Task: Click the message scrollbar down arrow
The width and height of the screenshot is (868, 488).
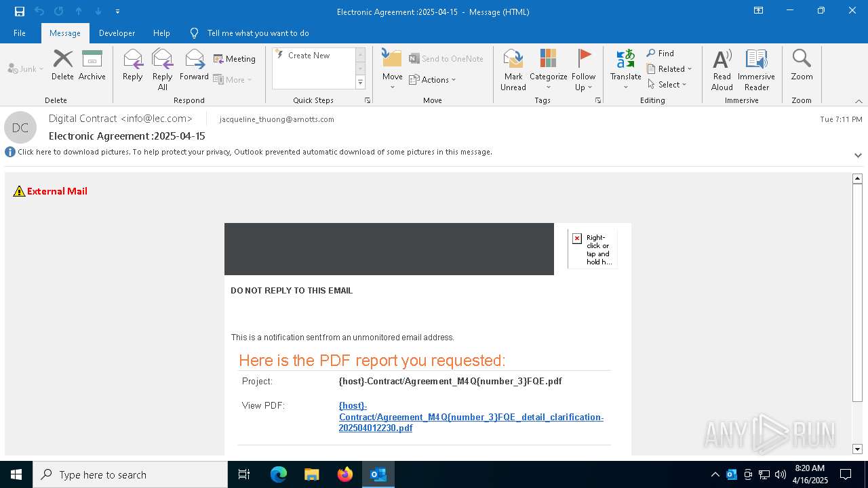Action: tap(857, 449)
